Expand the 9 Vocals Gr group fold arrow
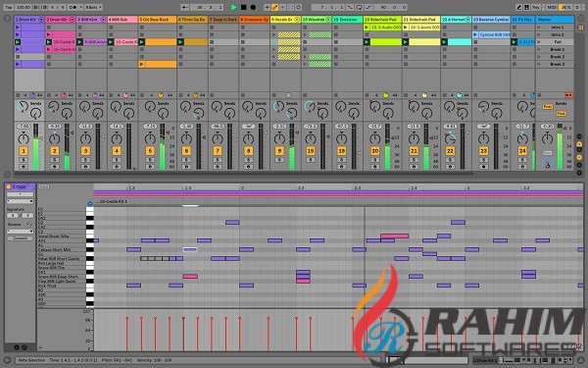Screen dimensions: 588x368 click(x=297, y=20)
